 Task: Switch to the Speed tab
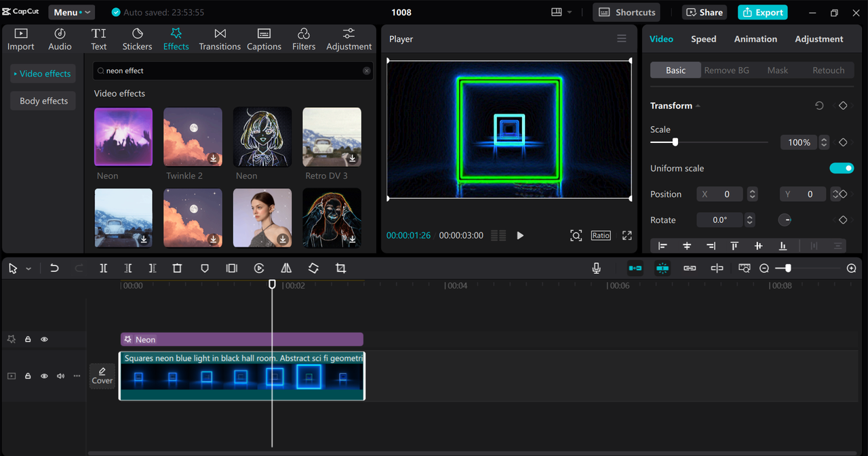pyautogui.click(x=703, y=39)
